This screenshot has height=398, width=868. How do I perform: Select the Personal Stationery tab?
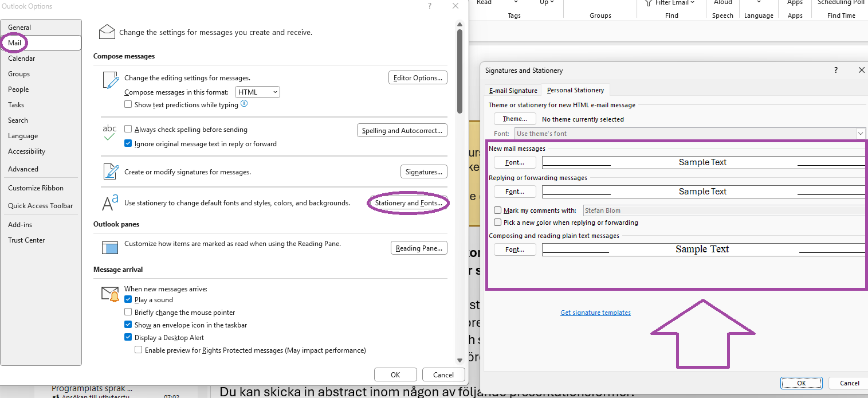(575, 90)
